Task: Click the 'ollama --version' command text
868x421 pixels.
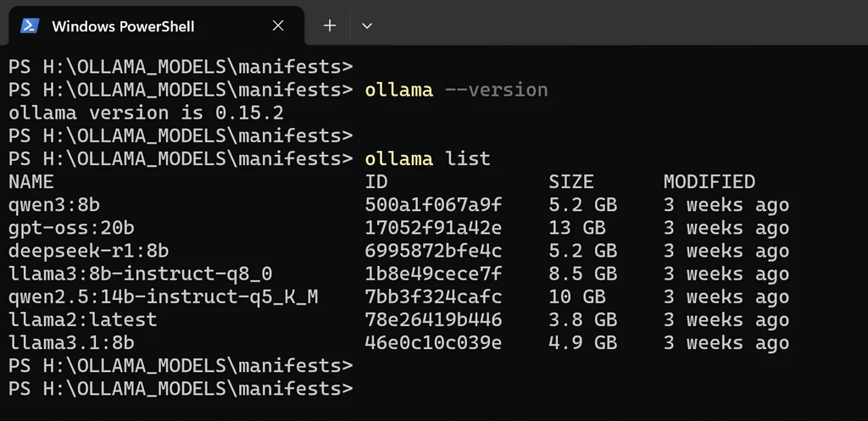Action: pos(456,90)
